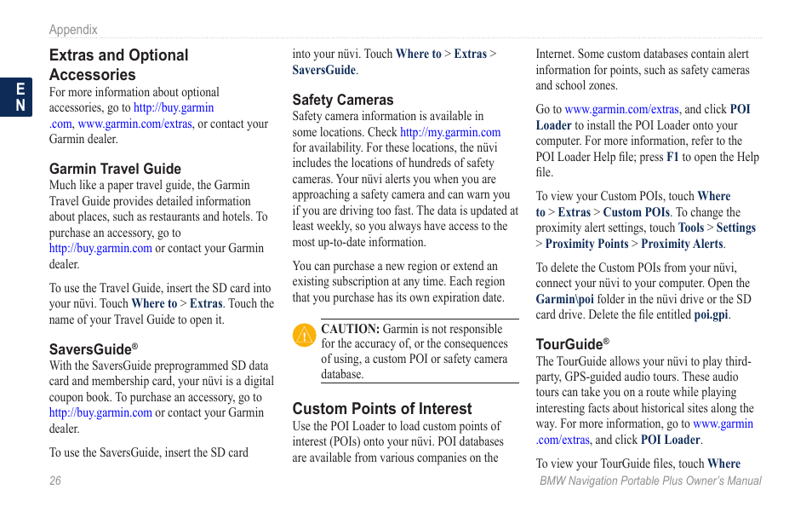
Task: Click the bold 'F1' key reference
Action: coord(672,157)
